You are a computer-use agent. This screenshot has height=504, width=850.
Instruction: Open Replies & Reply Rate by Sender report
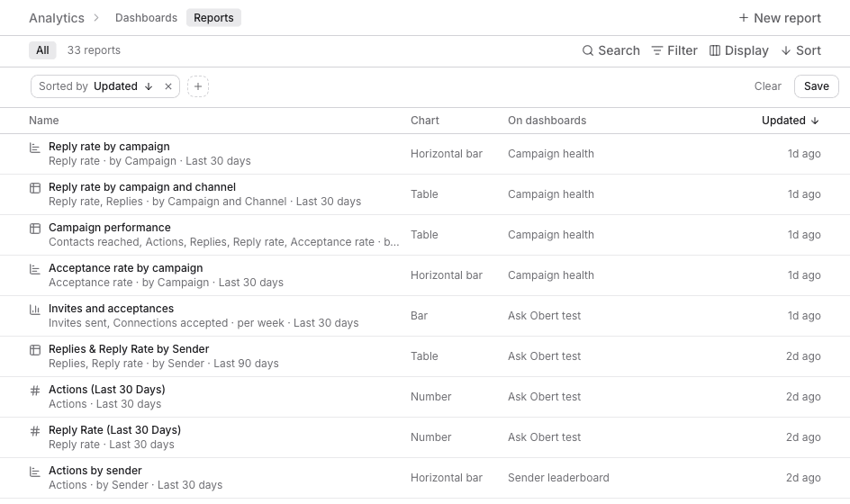425,356
